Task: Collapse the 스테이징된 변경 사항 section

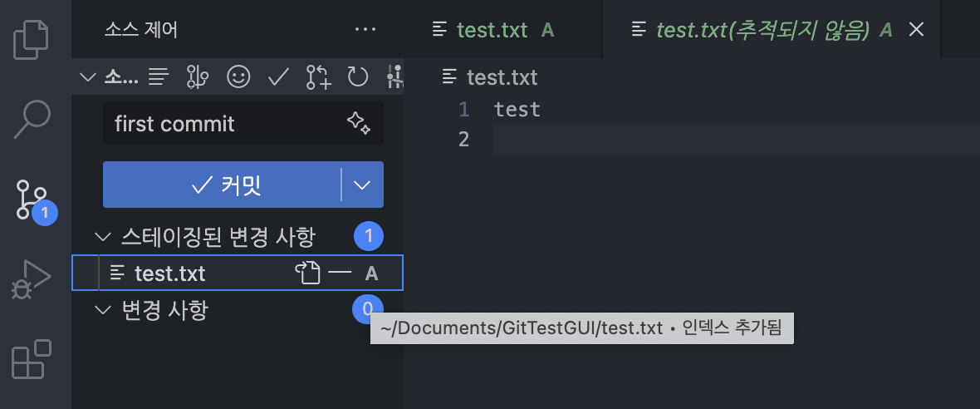Action: (104, 237)
